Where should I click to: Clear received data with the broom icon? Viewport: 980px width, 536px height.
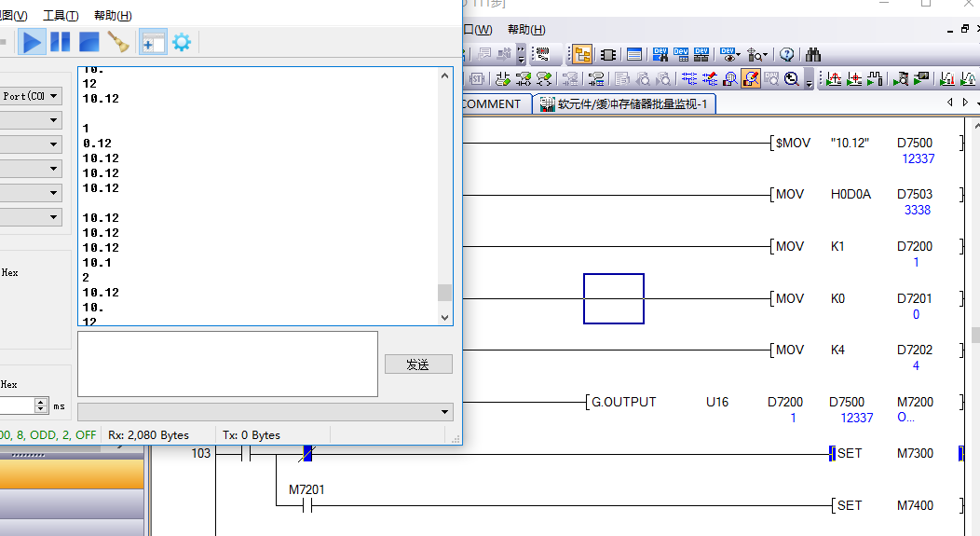[117, 42]
